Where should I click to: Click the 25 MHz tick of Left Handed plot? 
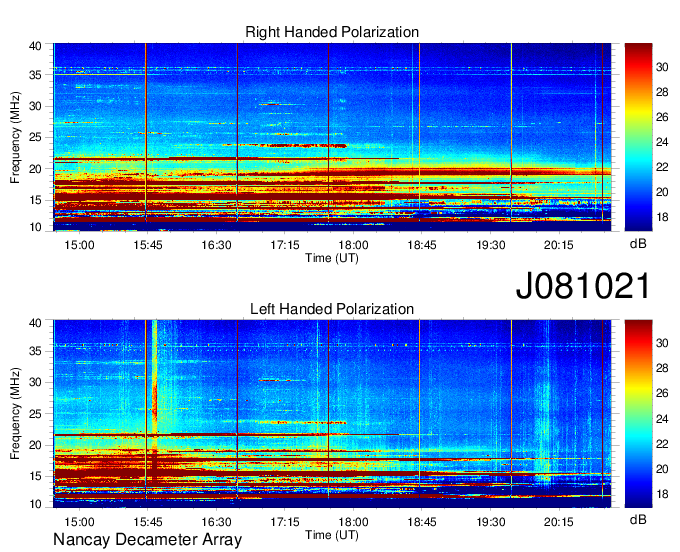(35, 414)
